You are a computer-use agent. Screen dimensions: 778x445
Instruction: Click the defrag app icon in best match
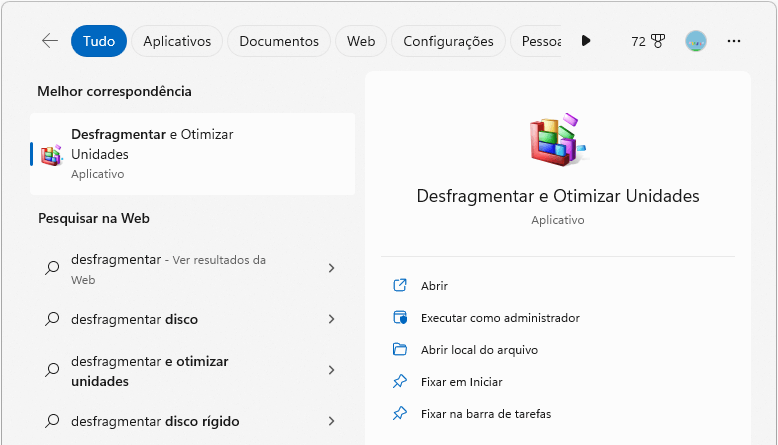click(52, 155)
